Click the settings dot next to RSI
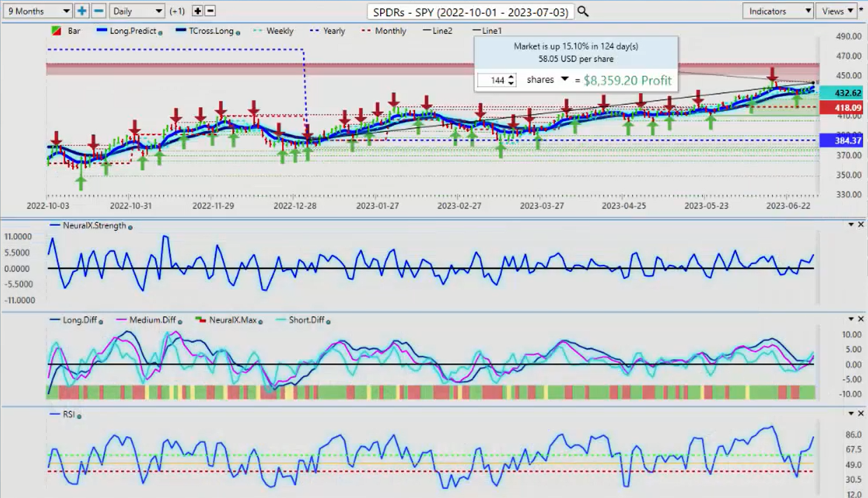This screenshot has height=498, width=868. 79,416
